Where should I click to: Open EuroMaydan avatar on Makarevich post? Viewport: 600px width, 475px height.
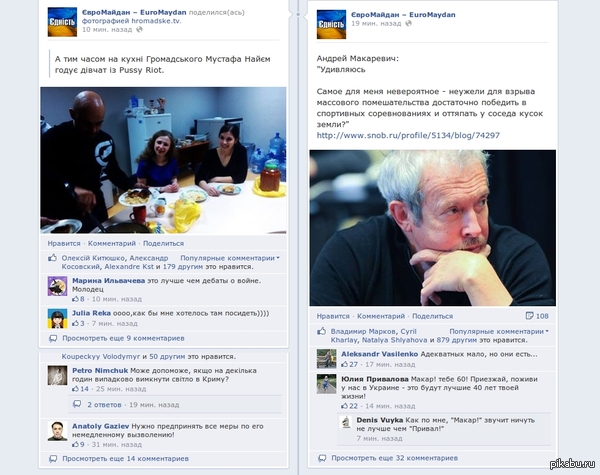[331, 24]
